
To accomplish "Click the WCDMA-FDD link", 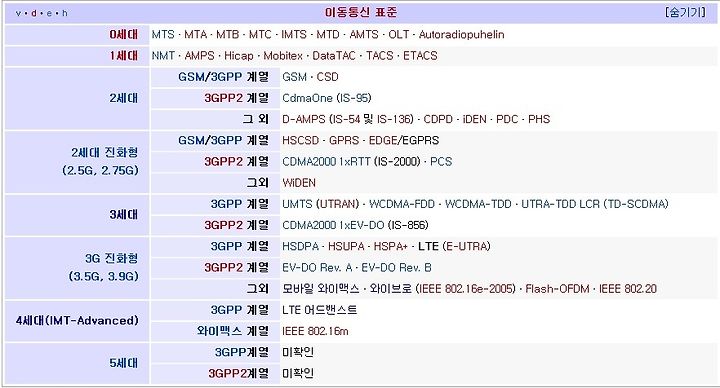I will coord(402,204).
